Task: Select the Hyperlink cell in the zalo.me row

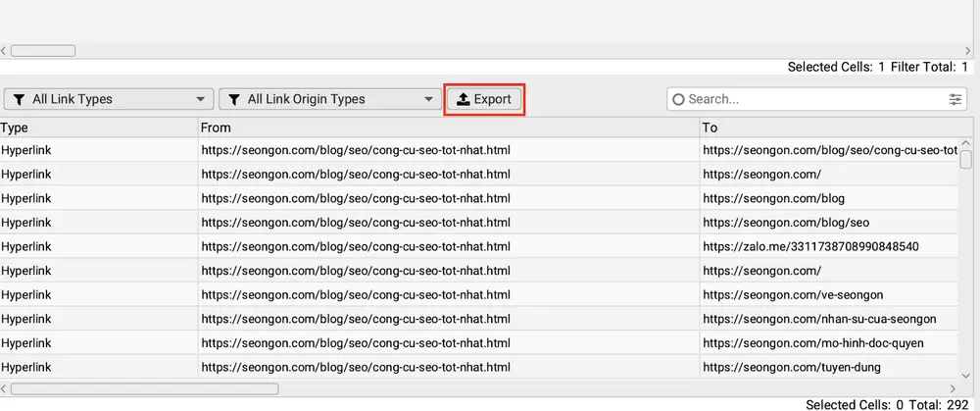Action: 99,246
